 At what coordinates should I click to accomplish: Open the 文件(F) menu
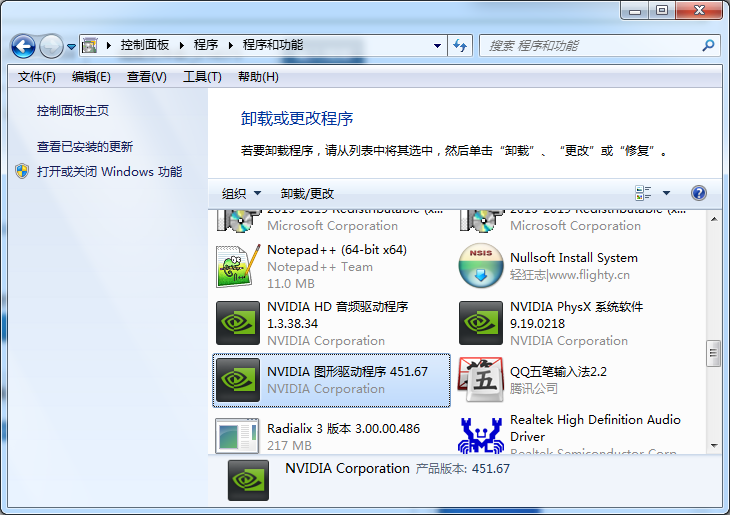click(x=37, y=77)
